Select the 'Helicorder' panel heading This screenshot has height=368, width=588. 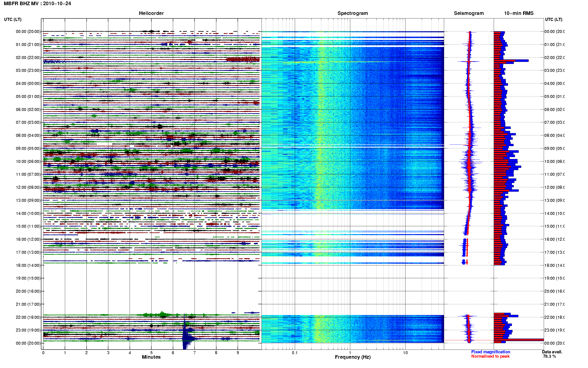[151, 13]
